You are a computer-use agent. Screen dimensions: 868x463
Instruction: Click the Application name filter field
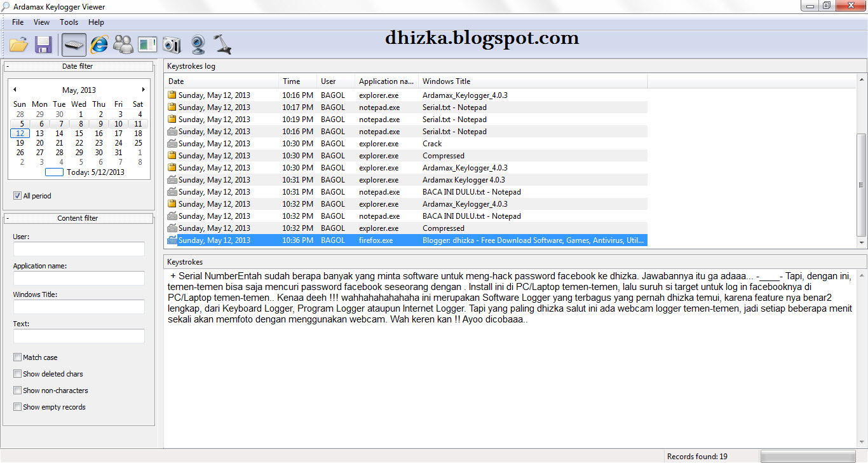[79, 278]
